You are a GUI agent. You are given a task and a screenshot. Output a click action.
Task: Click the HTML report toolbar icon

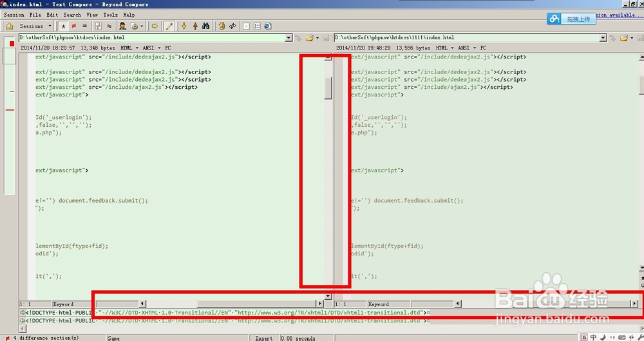click(268, 26)
